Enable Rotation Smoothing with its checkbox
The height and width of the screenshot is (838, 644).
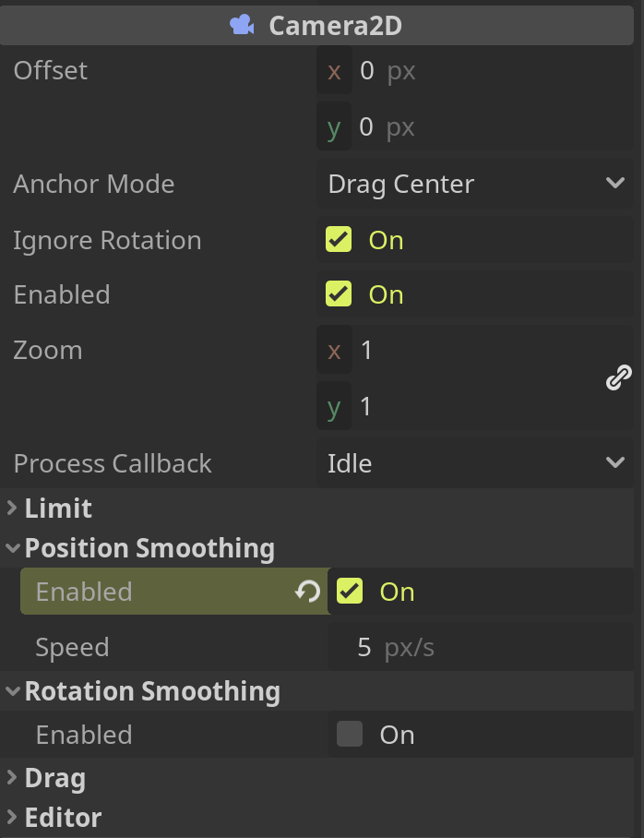click(349, 735)
